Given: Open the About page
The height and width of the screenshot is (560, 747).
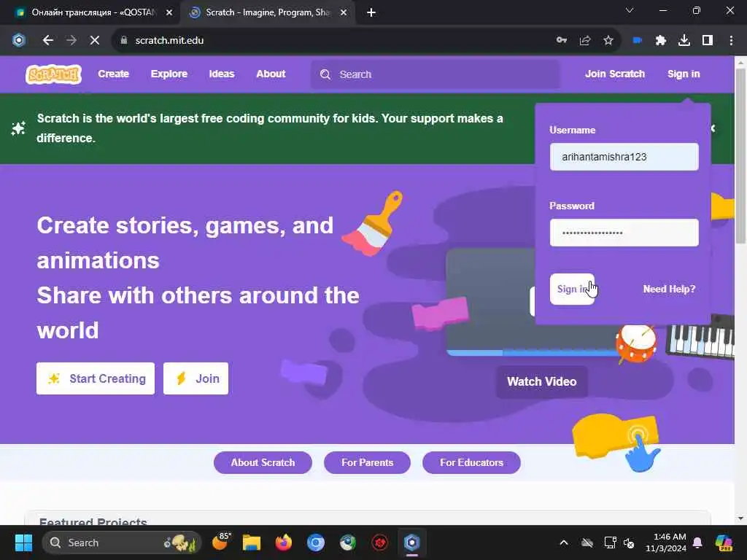Looking at the screenshot, I should coord(271,74).
